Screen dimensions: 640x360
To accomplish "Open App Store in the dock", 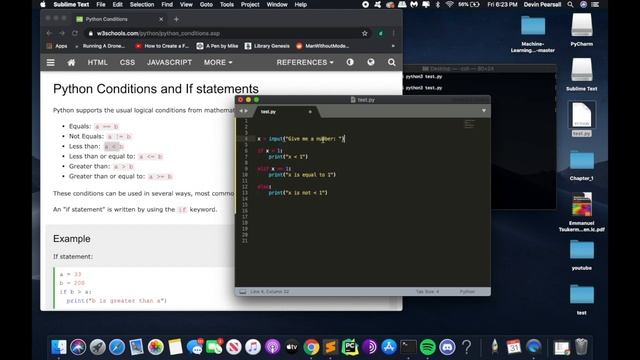I will pyautogui.click(x=389, y=347).
